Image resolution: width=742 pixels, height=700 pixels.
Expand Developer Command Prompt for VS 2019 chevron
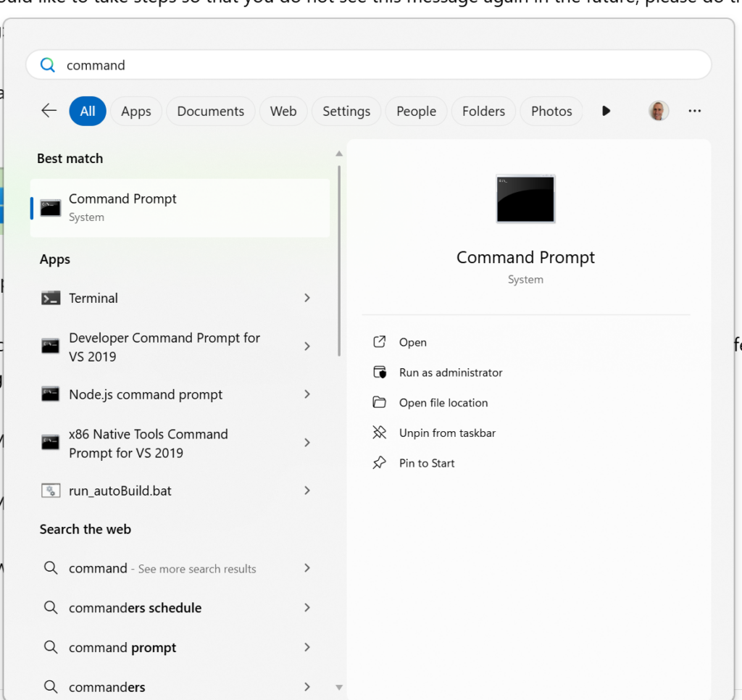point(307,346)
